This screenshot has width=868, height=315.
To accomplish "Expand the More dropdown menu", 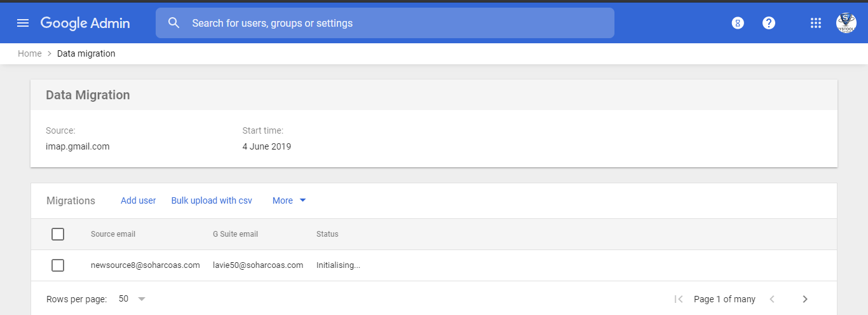I will (289, 200).
